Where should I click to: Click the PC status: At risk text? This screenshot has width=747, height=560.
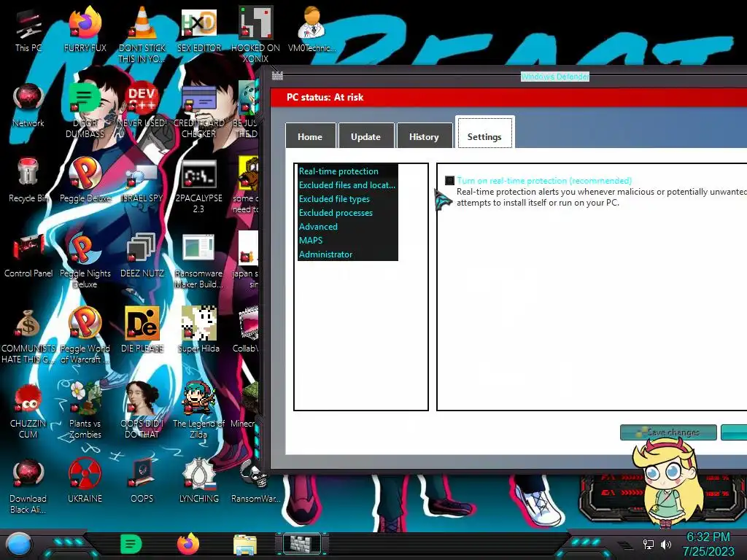325,97
